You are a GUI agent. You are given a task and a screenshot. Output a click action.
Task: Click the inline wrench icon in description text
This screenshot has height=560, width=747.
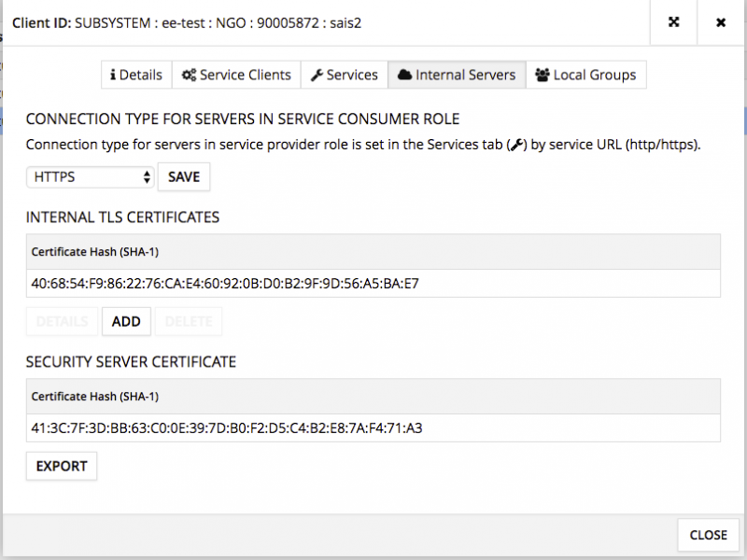click(516, 146)
